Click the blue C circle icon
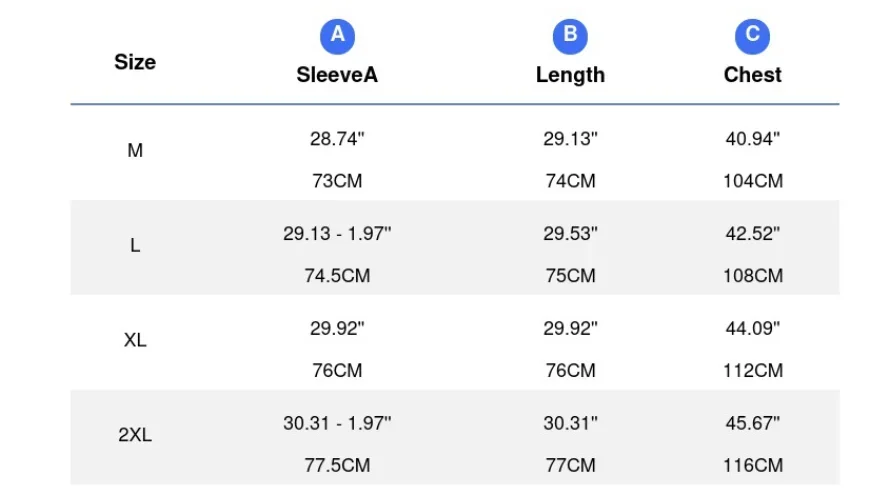The height and width of the screenshot is (503, 891). tap(752, 37)
